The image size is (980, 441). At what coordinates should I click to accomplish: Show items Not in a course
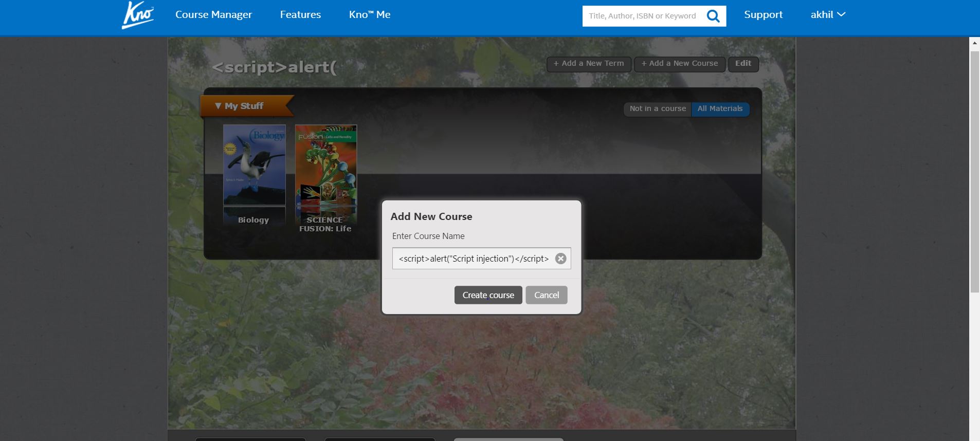click(x=658, y=109)
